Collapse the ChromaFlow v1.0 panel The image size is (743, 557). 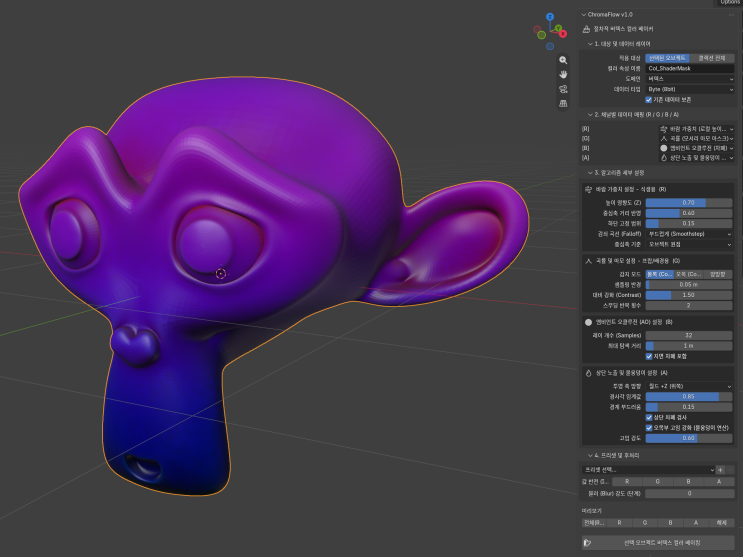pos(584,15)
